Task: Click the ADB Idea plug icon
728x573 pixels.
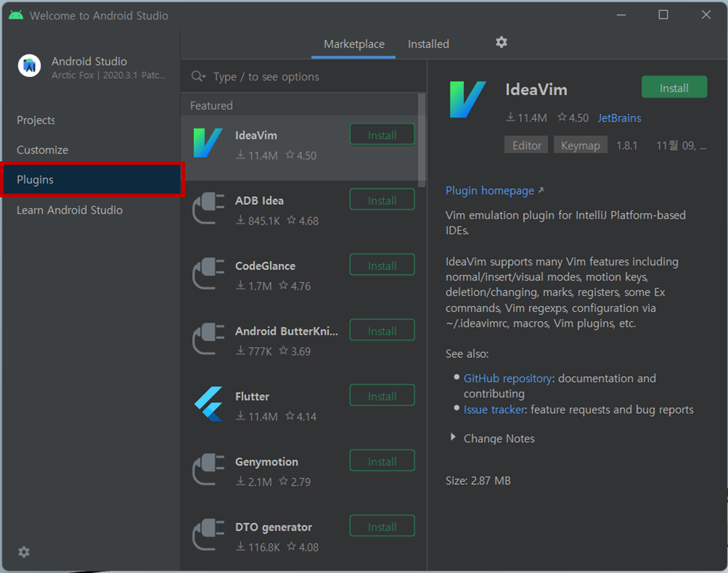Action: click(208, 208)
